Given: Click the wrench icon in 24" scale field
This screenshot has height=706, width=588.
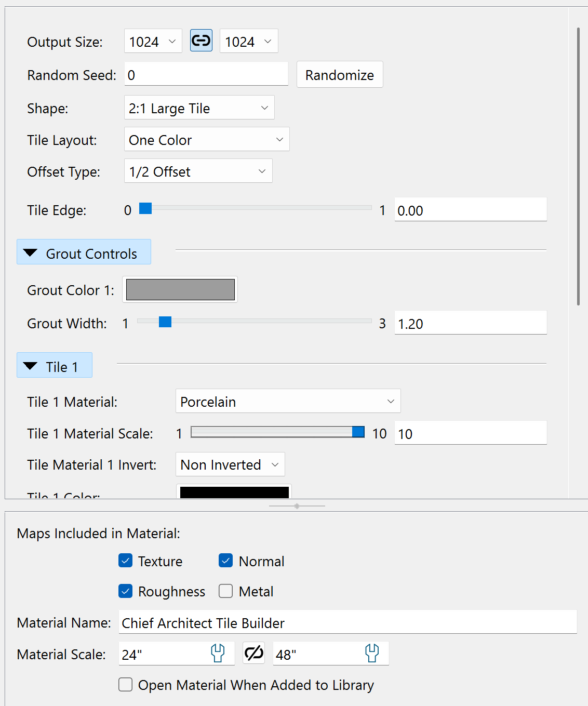Looking at the screenshot, I should click(x=218, y=653).
